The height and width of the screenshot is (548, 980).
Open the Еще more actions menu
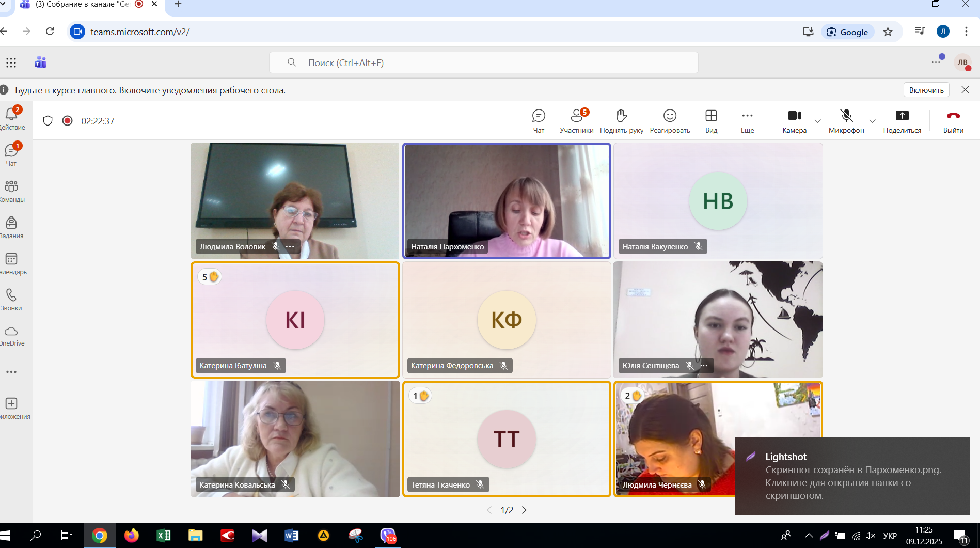pyautogui.click(x=747, y=121)
